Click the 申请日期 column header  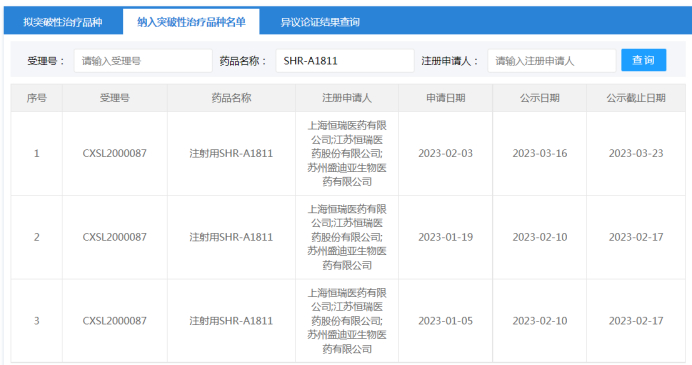[445, 98]
